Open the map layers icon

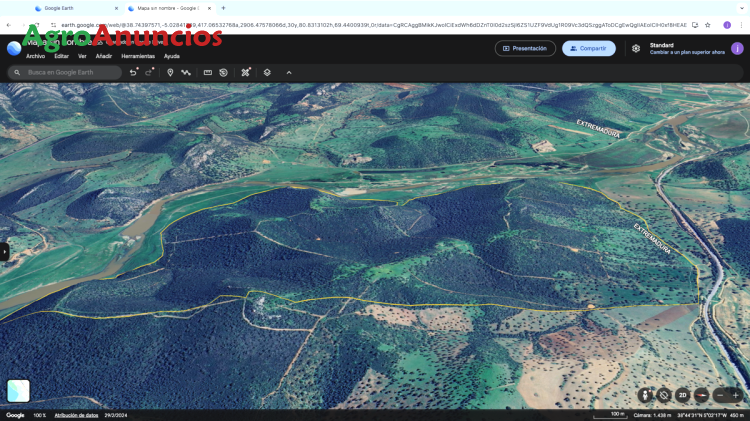coord(267,72)
